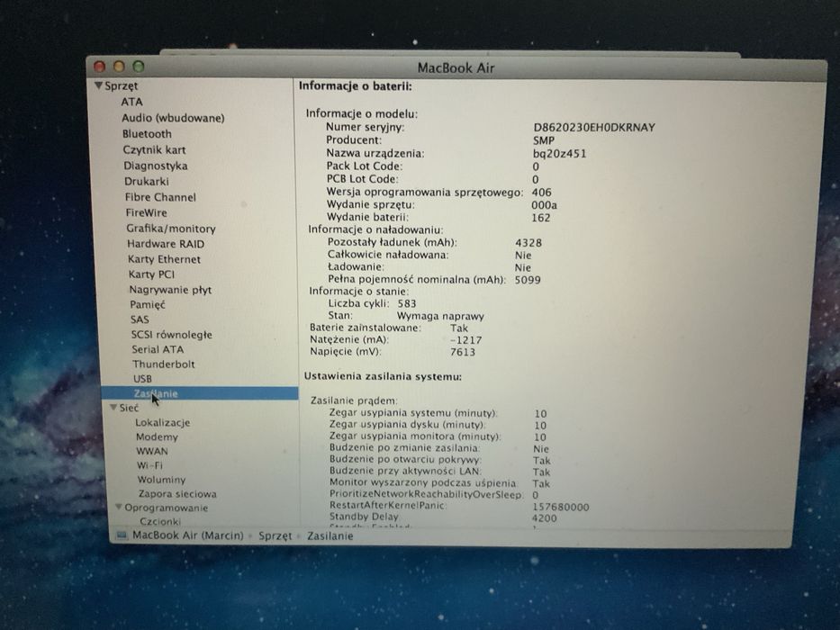Minimize window with the yellow button
This screenshot has height=630, width=840.
tap(119, 67)
